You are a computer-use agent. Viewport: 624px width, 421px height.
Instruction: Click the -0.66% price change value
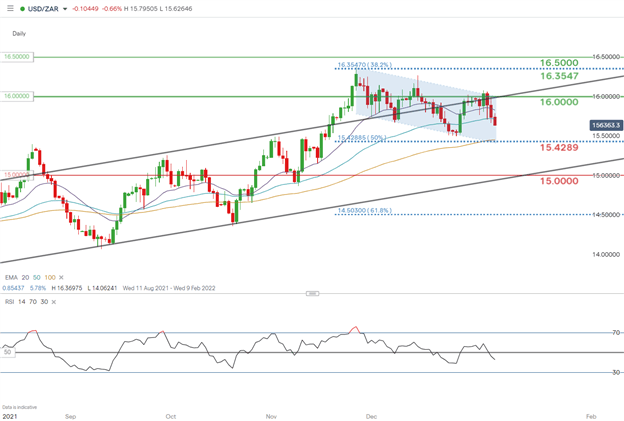(x=112, y=9)
